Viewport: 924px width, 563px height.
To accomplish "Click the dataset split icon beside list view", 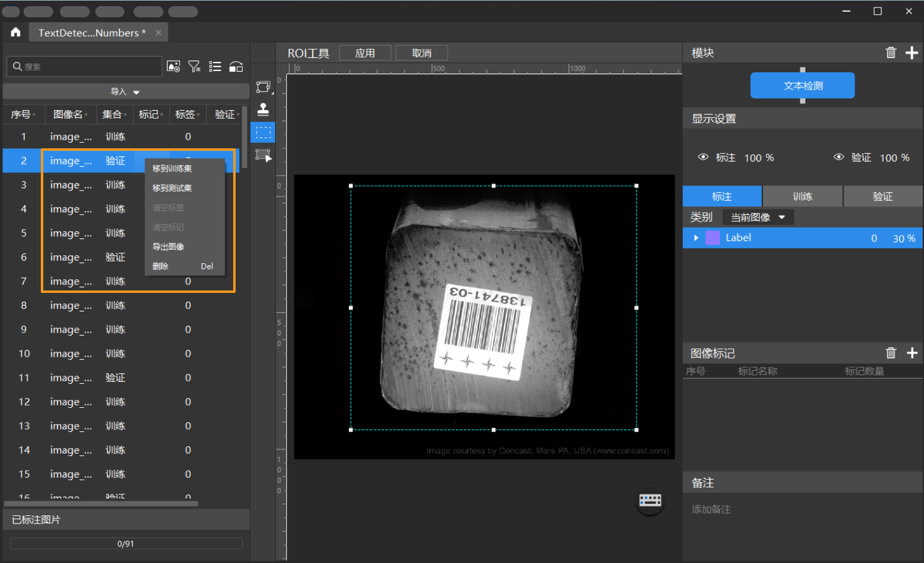I will (x=236, y=66).
